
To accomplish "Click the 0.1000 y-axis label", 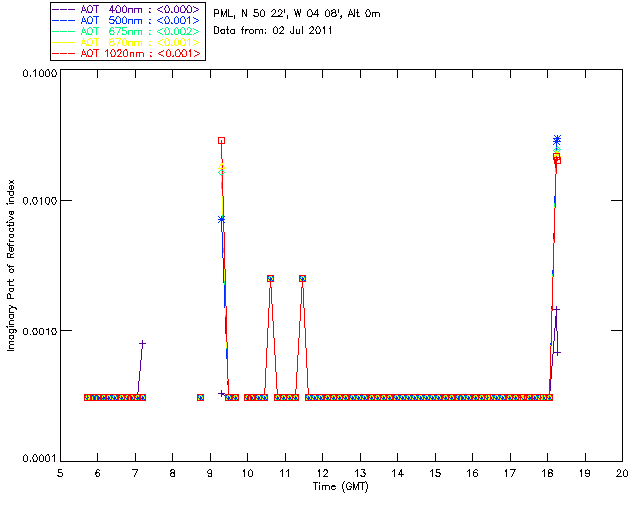I will (x=39, y=73).
